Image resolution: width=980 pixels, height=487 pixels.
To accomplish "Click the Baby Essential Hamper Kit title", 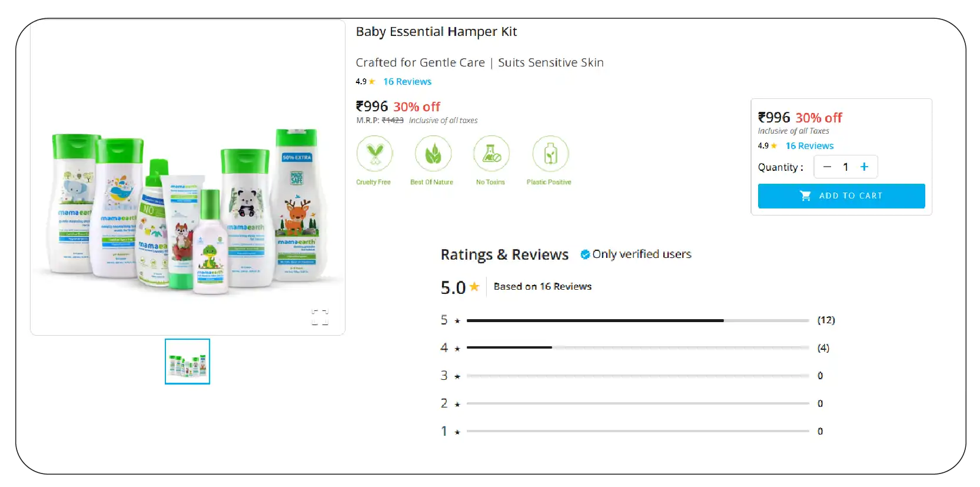I will click(436, 32).
